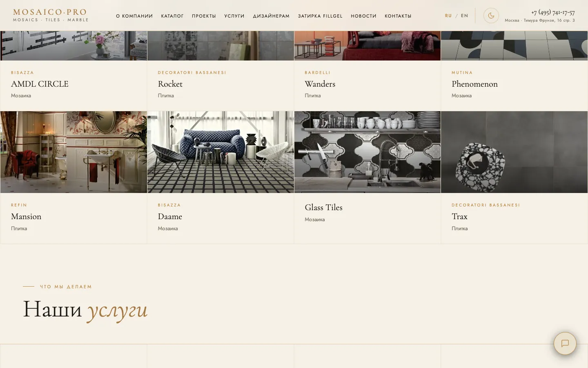The height and width of the screenshot is (368, 588).
Task: Click the Bardelli brand label above Wanders
Action: (318, 73)
